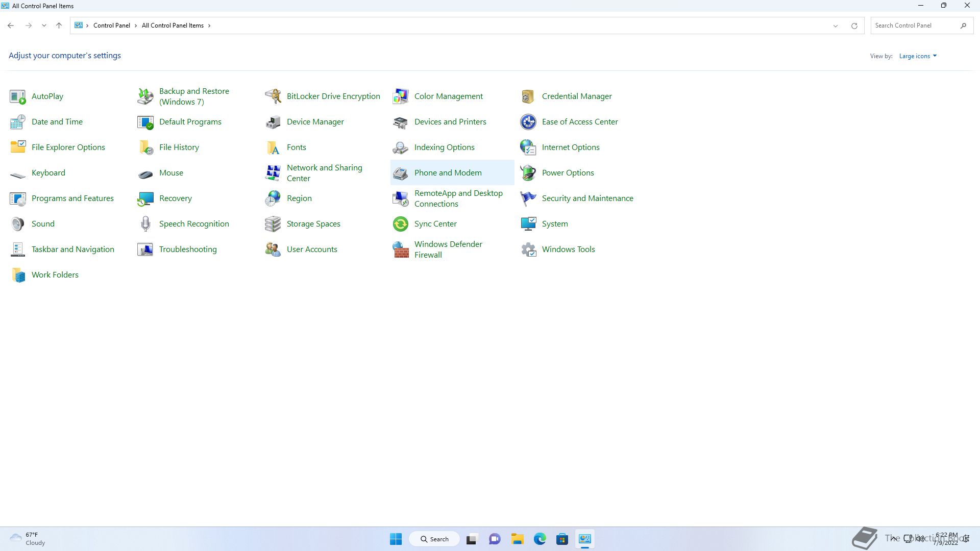This screenshot has width=980, height=551.
Task: Click the Storage Spaces link
Action: [313, 224]
